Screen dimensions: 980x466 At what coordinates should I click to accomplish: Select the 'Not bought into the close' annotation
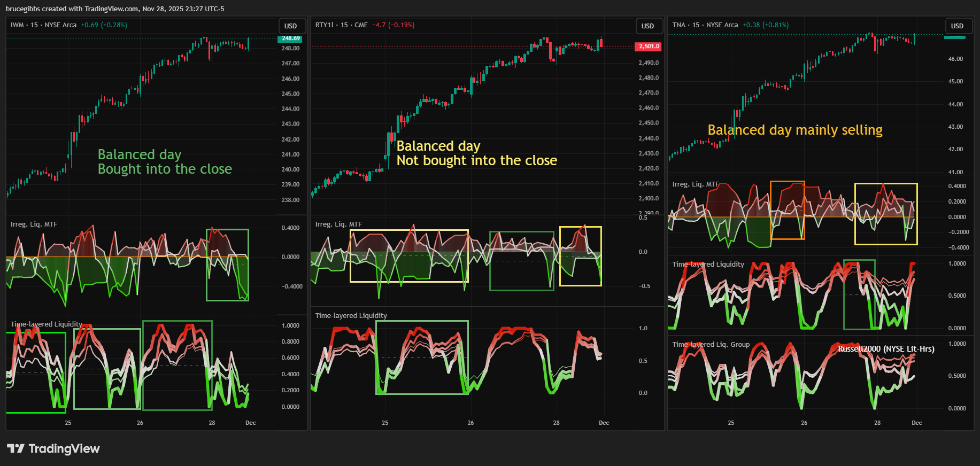(x=476, y=160)
